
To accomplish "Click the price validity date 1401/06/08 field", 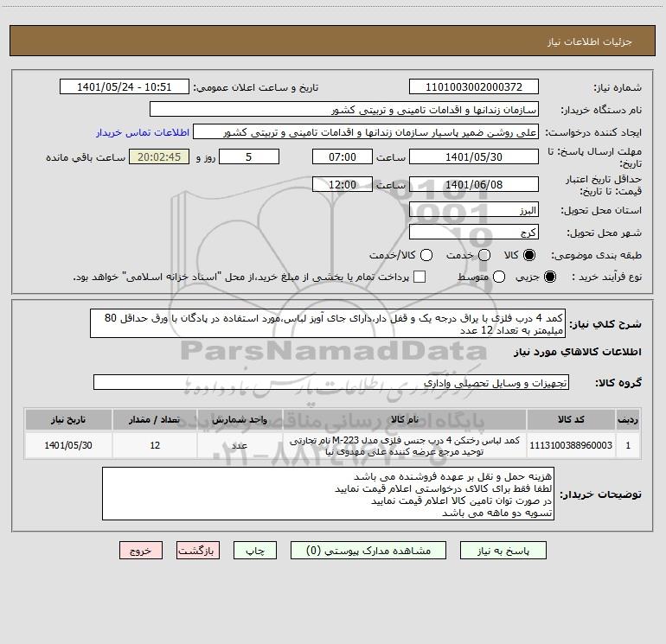I will pos(474,184).
